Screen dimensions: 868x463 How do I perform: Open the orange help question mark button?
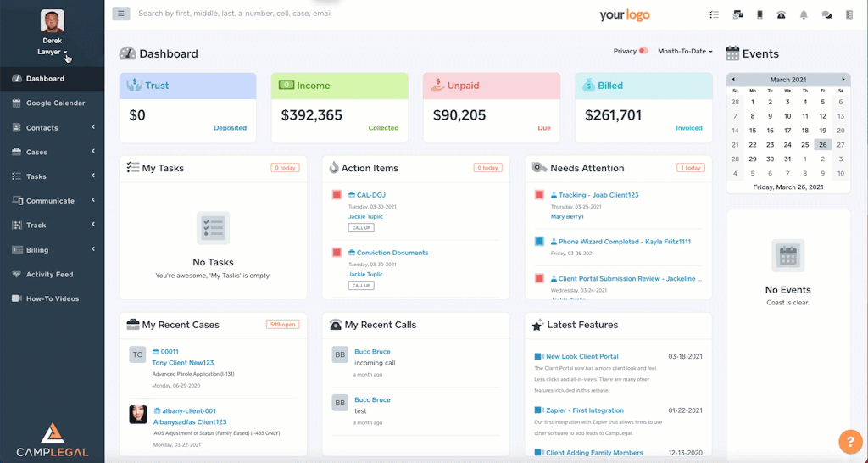coord(849,442)
